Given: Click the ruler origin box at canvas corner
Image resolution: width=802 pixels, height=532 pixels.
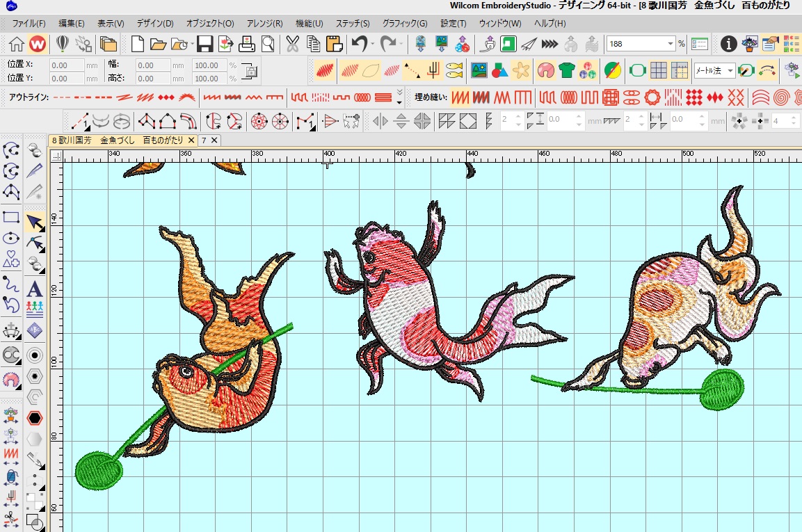Looking at the screenshot, I should click(56, 156).
